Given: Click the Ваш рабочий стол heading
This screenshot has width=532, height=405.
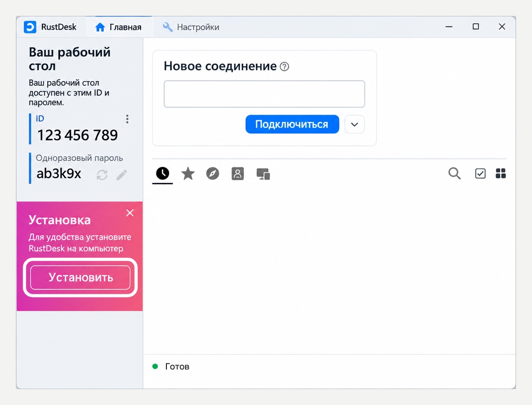Looking at the screenshot, I should coord(69,59).
